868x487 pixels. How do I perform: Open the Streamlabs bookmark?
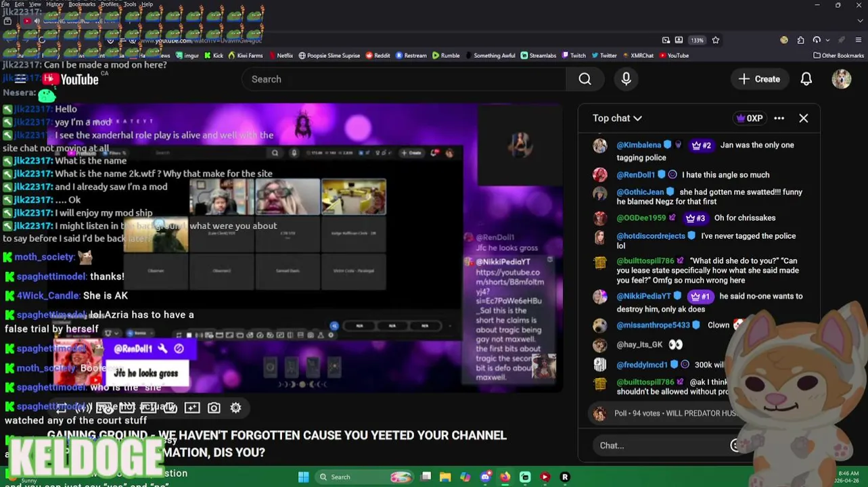[539, 55]
